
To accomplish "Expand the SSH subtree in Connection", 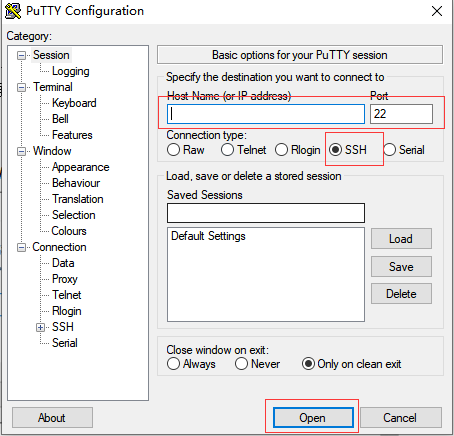I will click(41, 327).
